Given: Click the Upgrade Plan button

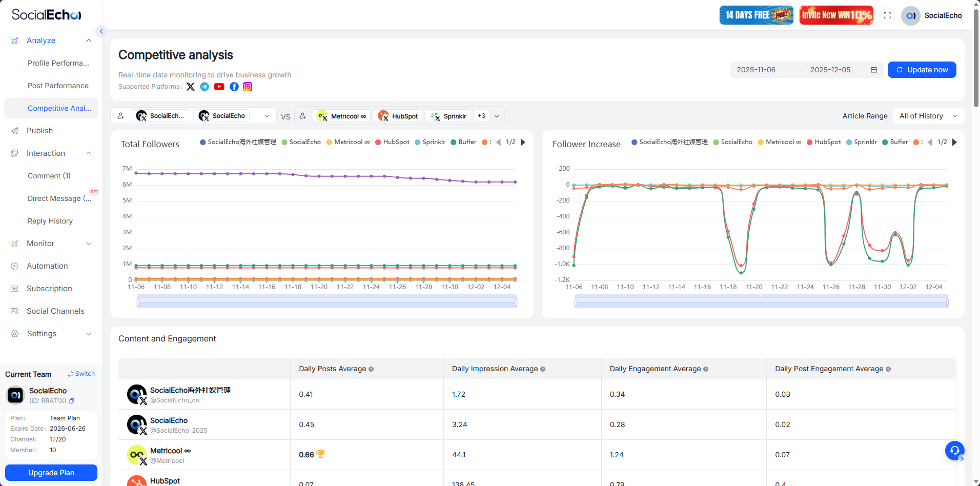Looking at the screenshot, I should tap(51, 473).
